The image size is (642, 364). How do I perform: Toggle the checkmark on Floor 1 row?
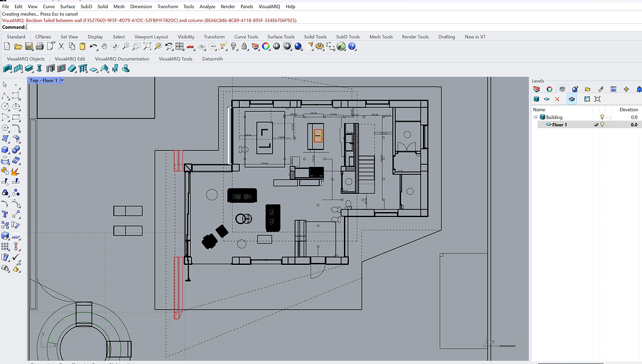pyautogui.click(x=596, y=125)
